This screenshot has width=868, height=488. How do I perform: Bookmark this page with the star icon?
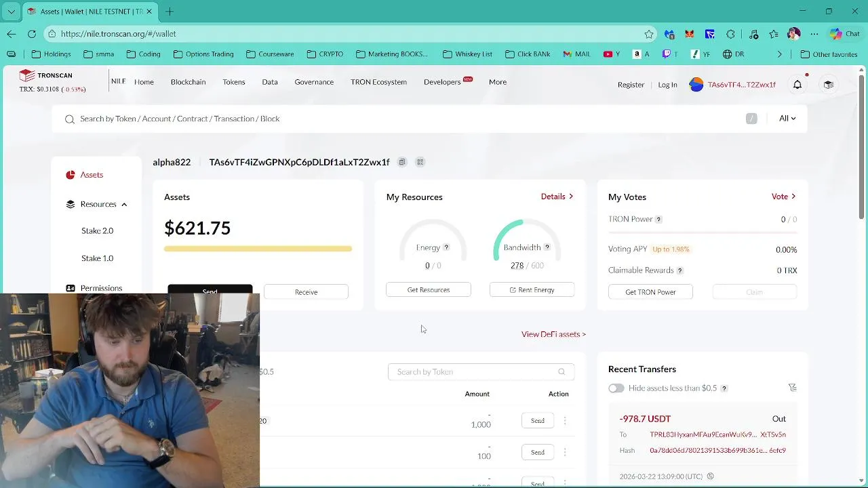coord(649,34)
